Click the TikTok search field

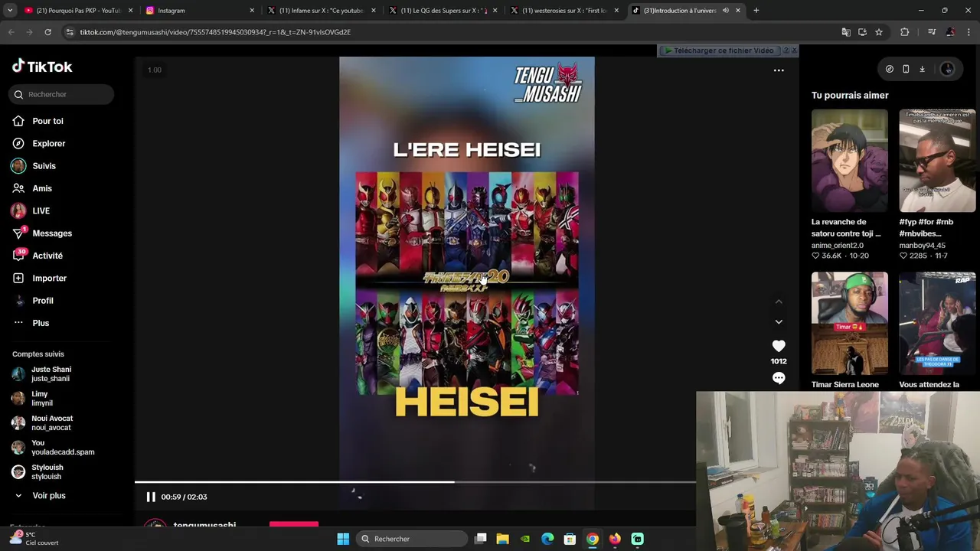coord(63,94)
